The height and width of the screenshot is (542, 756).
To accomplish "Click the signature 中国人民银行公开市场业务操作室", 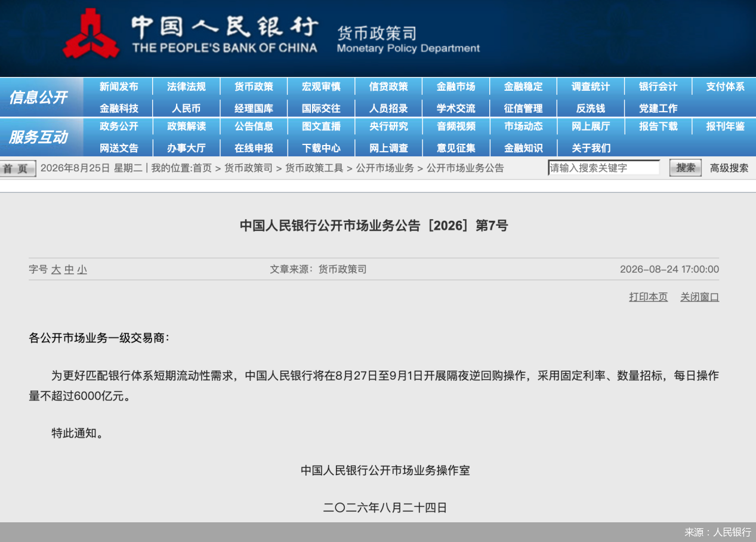I will (x=385, y=470).
